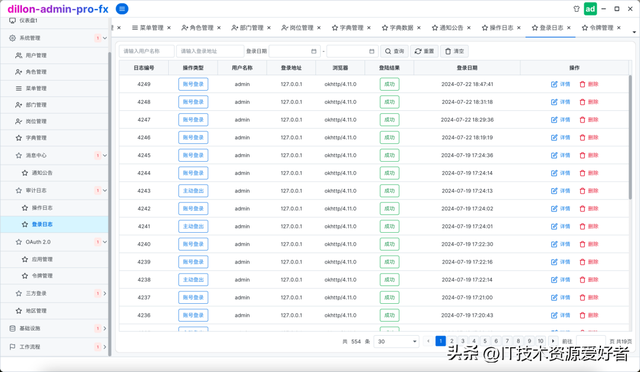640x372 pixels.
Task: Expand the 基础设施 sidebar group
Action: (105, 328)
